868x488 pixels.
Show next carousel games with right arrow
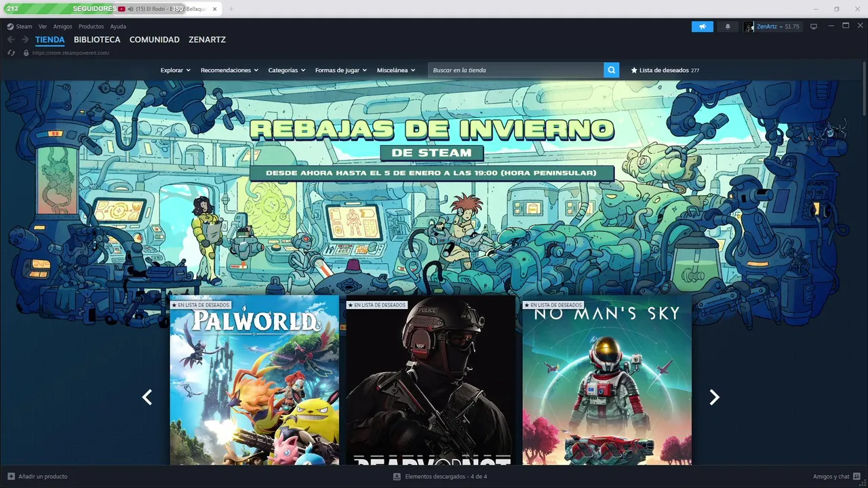click(714, 397)
